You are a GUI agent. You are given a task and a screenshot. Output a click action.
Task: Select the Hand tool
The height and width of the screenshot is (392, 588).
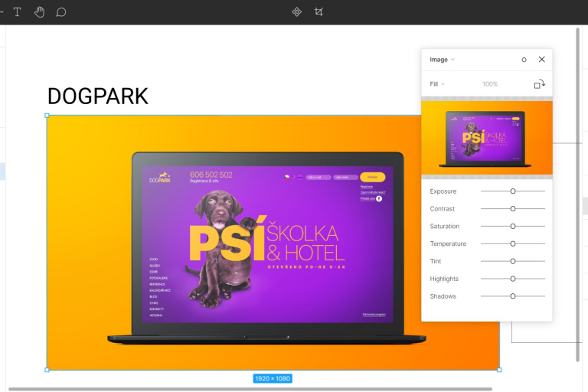point(39,12)
